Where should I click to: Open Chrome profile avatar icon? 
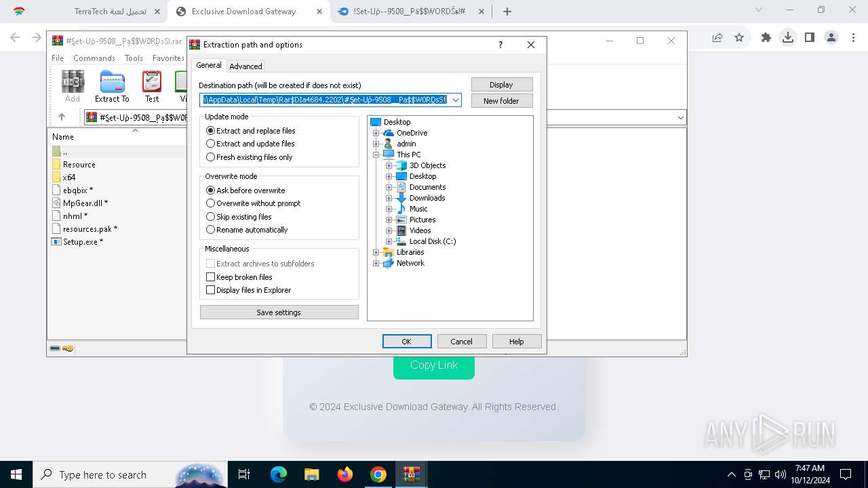tap(831, 38)
